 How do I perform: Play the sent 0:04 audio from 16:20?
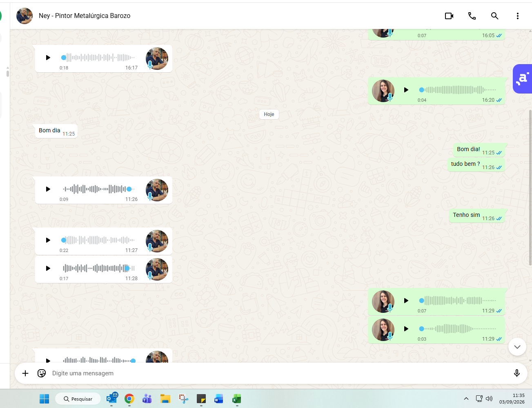[406, 90]
